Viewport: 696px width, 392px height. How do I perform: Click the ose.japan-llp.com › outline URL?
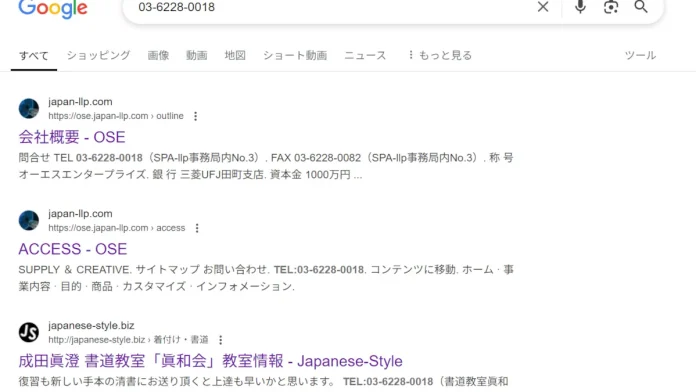coord(116,116)
